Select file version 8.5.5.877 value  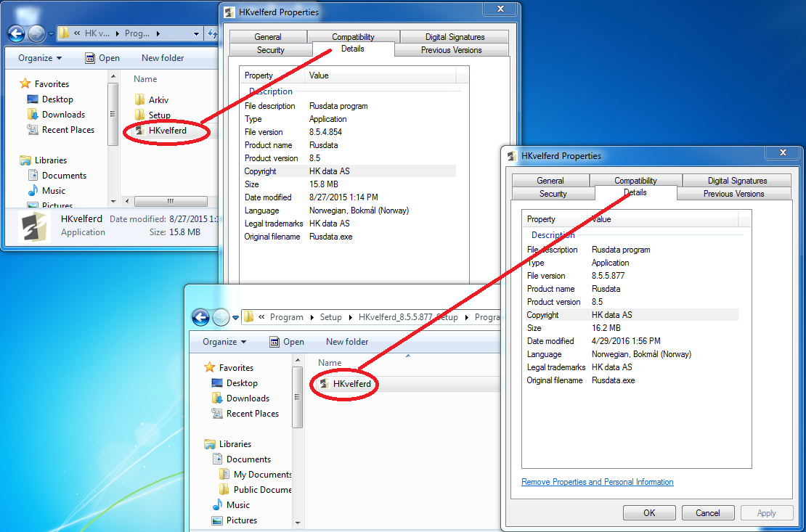[608, 276]
